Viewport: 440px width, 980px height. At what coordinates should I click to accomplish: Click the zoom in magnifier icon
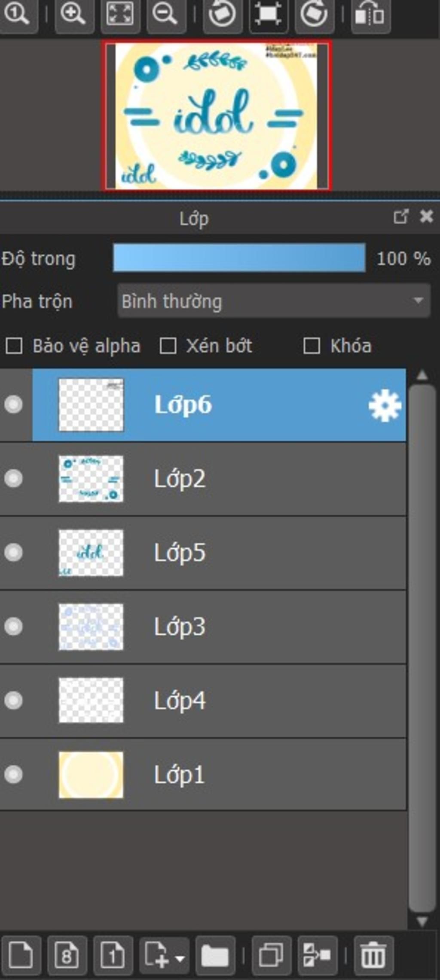(74, 15)
